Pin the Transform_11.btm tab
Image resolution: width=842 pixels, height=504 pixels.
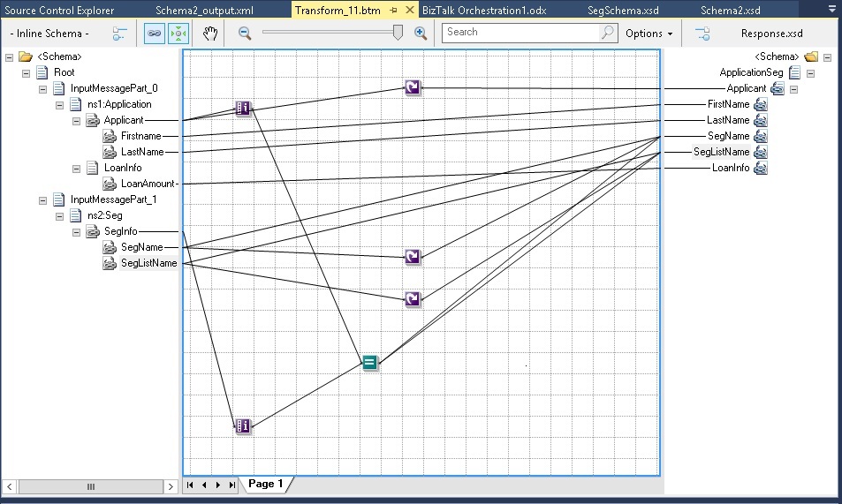[x=394, y=11]
